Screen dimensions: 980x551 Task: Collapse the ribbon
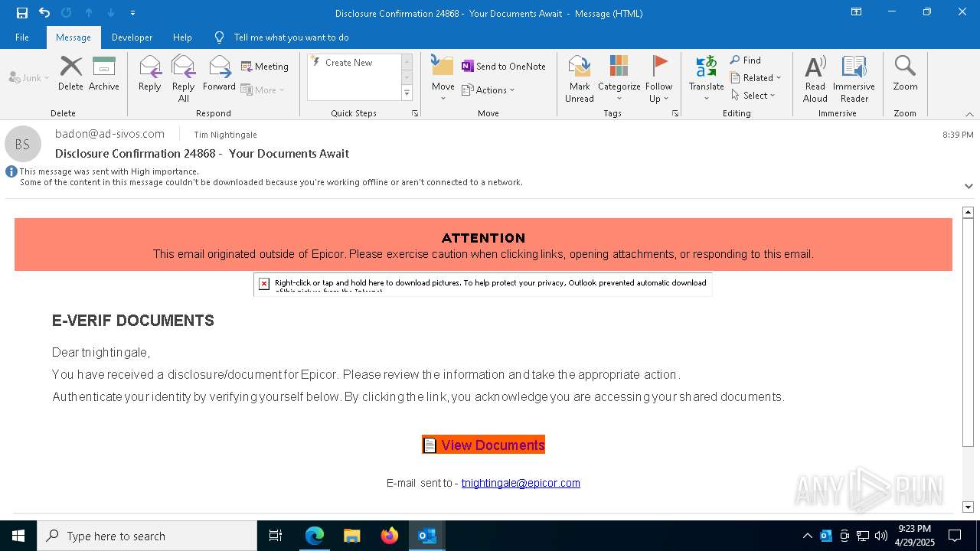(x=969, y=114)
